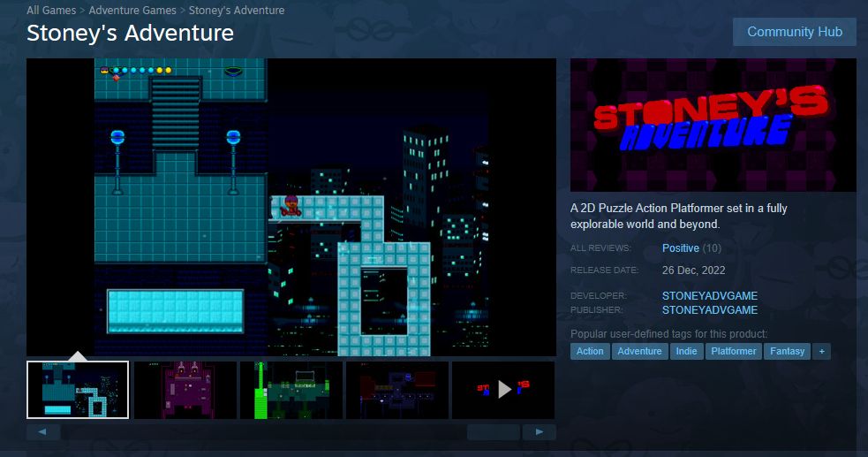Go to All Games breadcrumb
The width and height of the screenshot is (868, 457).
coord(51,10)
